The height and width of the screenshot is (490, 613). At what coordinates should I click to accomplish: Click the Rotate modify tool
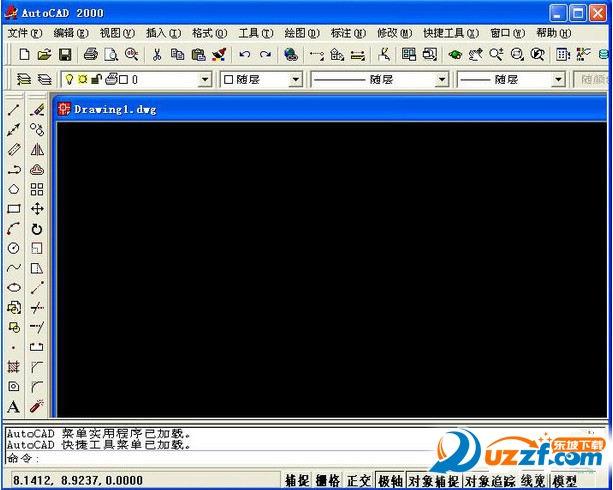[x=37, y=229]
